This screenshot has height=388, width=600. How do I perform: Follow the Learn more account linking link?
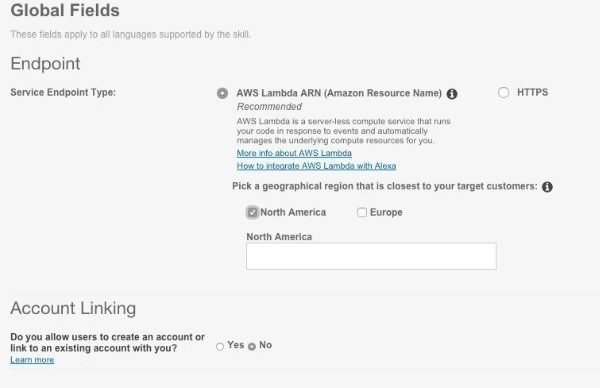[x=32, y=360]
